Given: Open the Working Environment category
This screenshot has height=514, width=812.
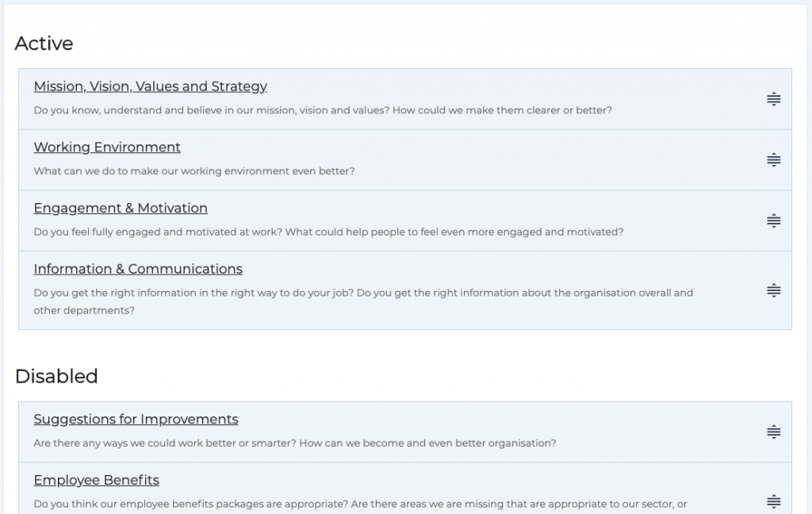Looking at the screenshot, I should [x=107, y=148].
